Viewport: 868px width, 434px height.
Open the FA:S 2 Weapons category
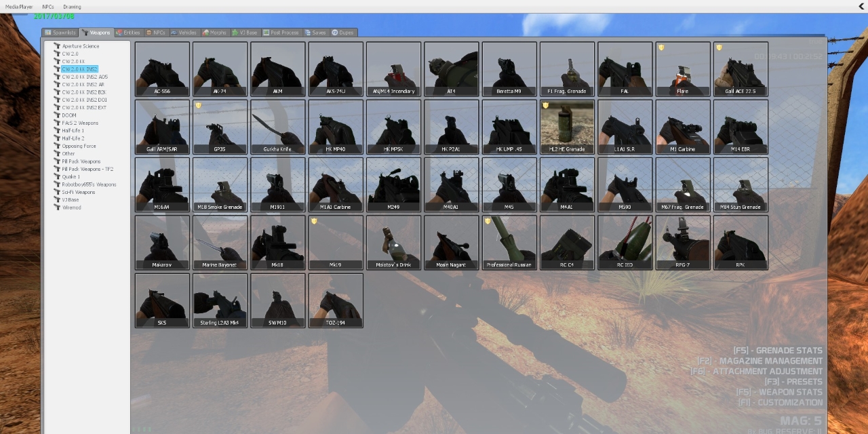(x=80, y=123)
